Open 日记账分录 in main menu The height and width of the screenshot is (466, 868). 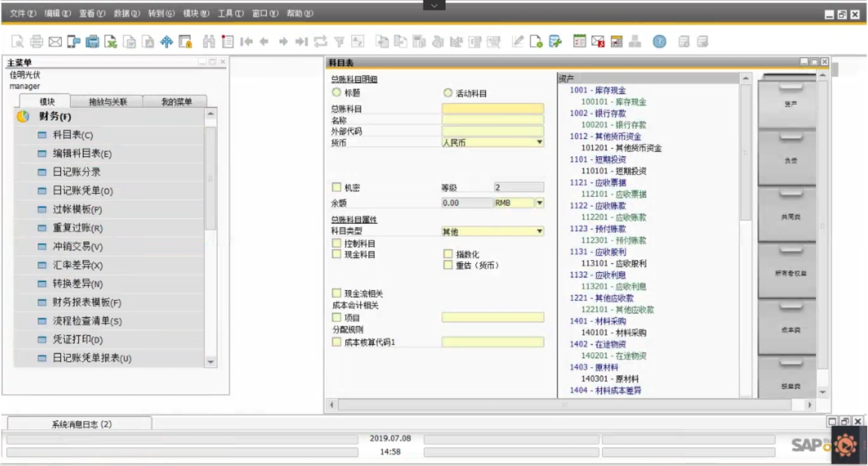click(x=76, y=172)
